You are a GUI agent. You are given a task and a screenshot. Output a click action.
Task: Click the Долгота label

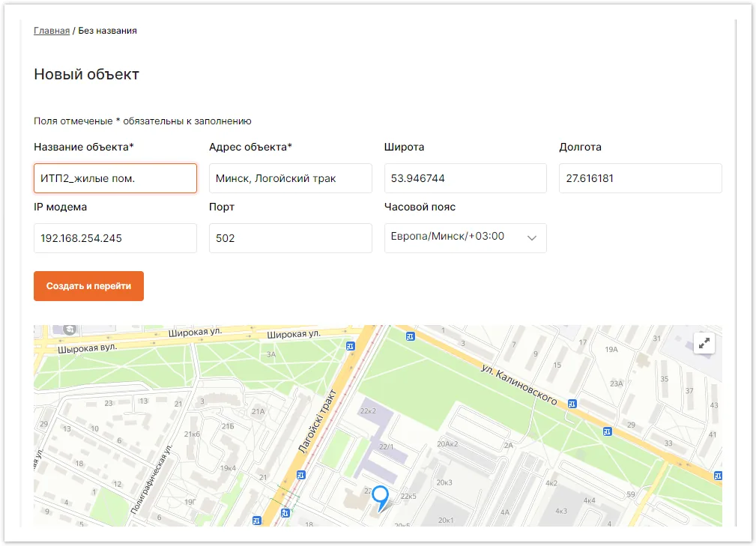coord(581,147)
